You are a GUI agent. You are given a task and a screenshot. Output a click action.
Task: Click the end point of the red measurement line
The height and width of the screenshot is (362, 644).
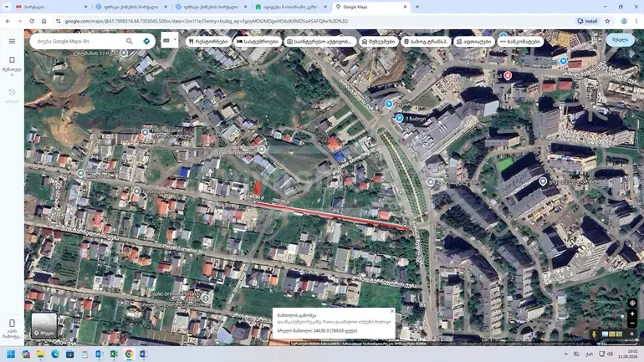(406, 227)
